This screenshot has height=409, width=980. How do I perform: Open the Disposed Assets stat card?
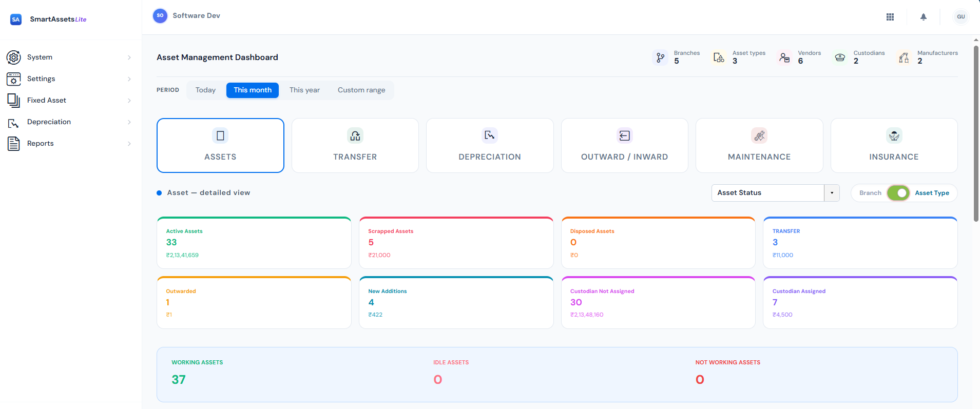[658, 243]
